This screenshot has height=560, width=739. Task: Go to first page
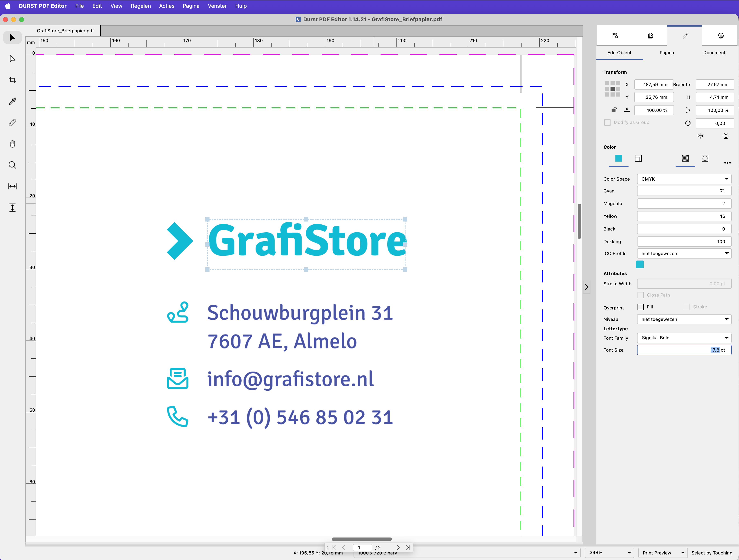(x=333, y=547)
